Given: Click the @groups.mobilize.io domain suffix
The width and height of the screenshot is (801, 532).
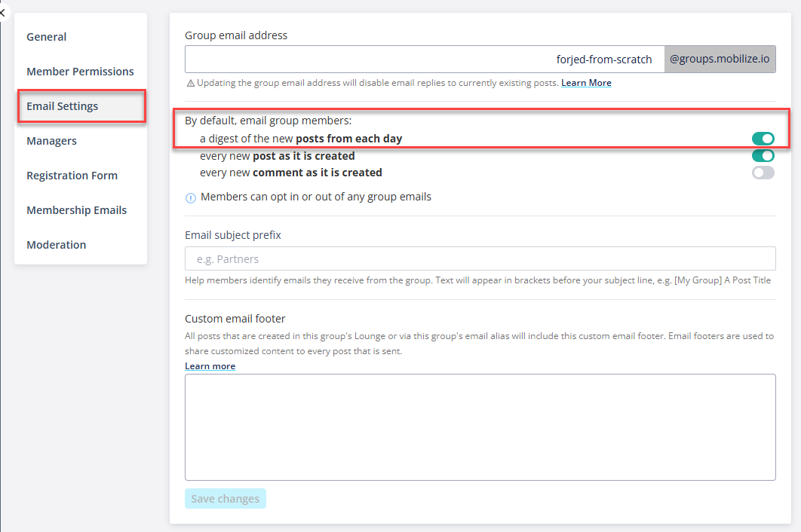Looking at the screenshot, I should (x=720, y=60).
